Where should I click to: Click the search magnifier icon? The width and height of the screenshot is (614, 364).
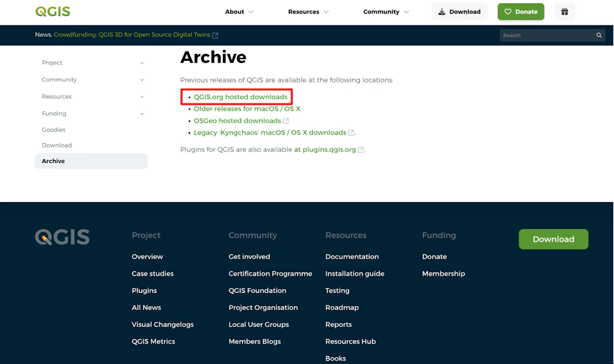click(599, 35)
